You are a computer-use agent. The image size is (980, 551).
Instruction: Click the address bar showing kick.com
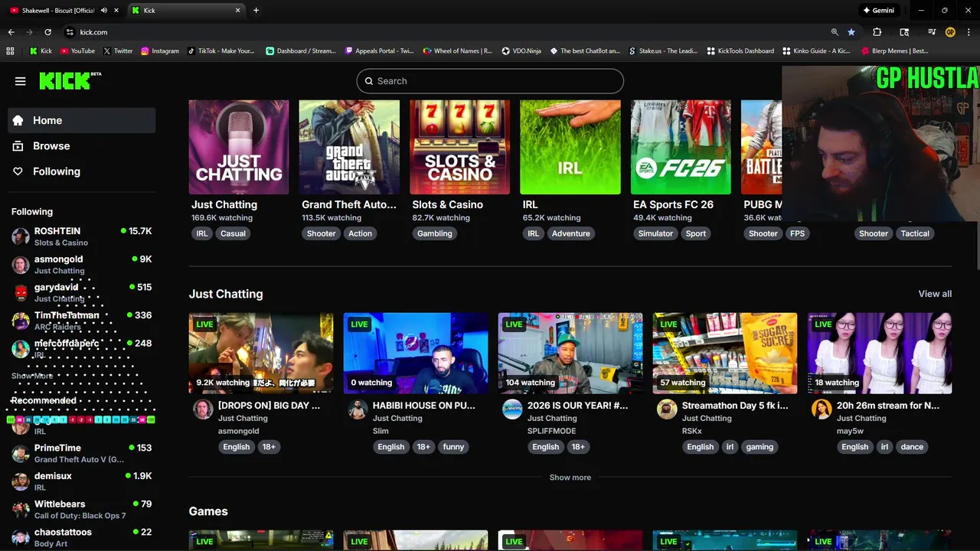tap(444, 32)
